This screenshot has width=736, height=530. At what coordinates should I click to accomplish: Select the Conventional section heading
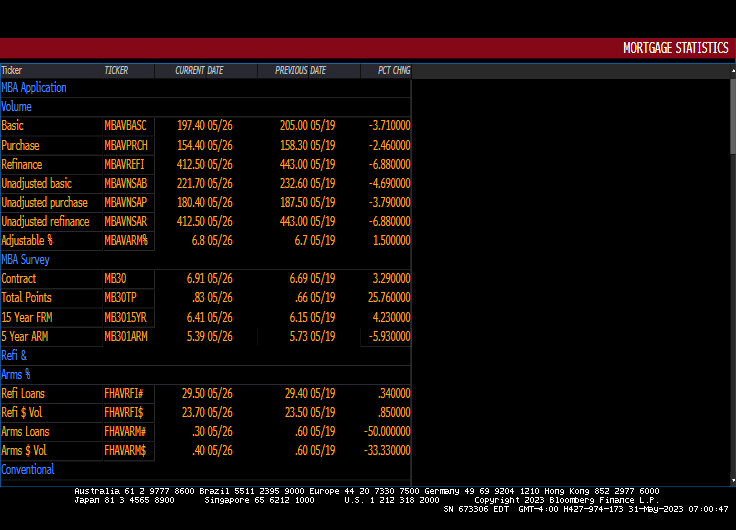[x=28, y=470]
